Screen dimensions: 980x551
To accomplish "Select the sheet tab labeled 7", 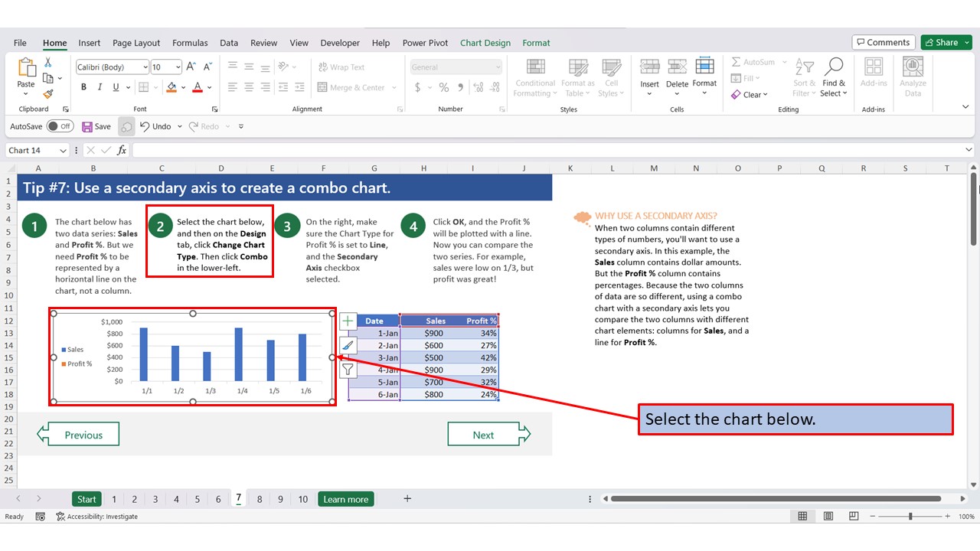I will (x=238, y=498).
